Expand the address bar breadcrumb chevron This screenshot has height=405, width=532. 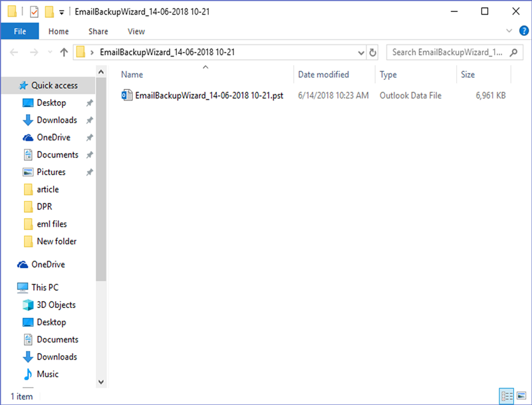pos(92,53)
